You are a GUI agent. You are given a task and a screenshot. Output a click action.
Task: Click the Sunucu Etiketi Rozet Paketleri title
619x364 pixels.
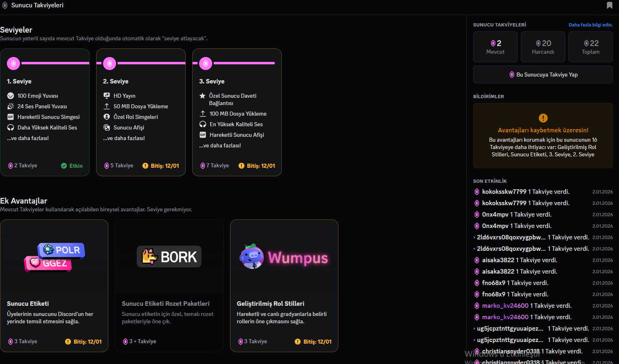pos(166,304)
